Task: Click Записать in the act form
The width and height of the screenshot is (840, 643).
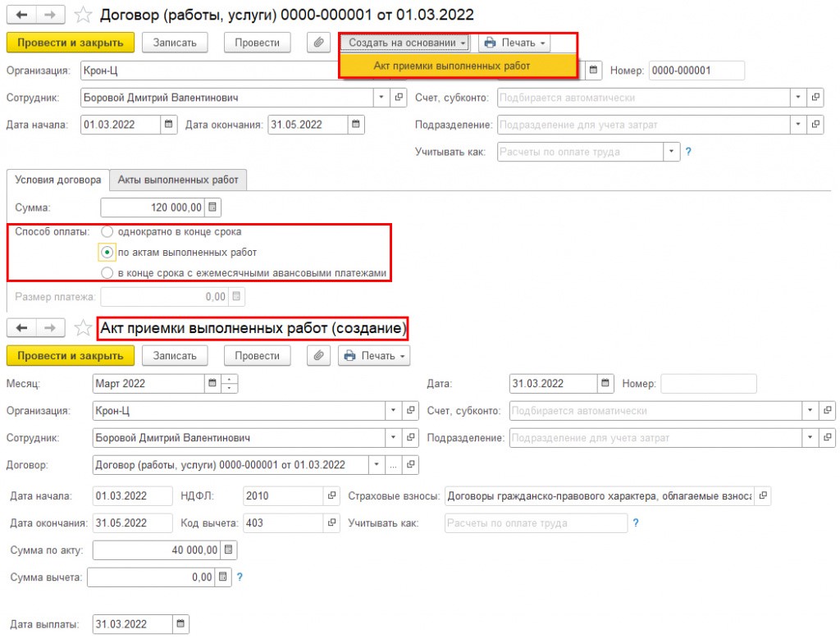Action: tap(175, 356)
